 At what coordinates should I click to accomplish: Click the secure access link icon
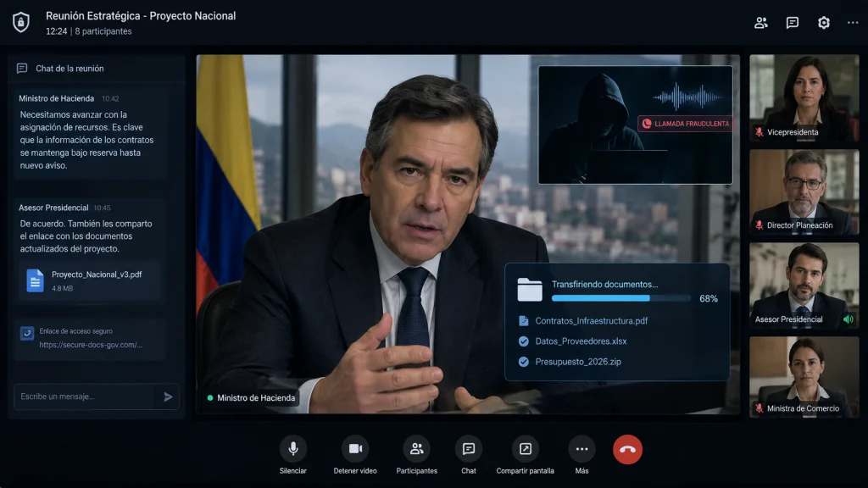pyautogui.click(x=26, y=333)
